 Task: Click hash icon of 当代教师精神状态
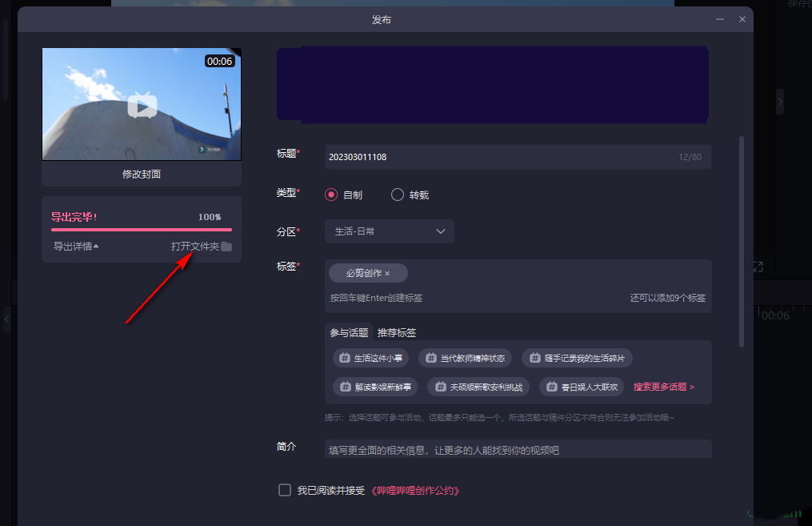click(x=431, y=358)
